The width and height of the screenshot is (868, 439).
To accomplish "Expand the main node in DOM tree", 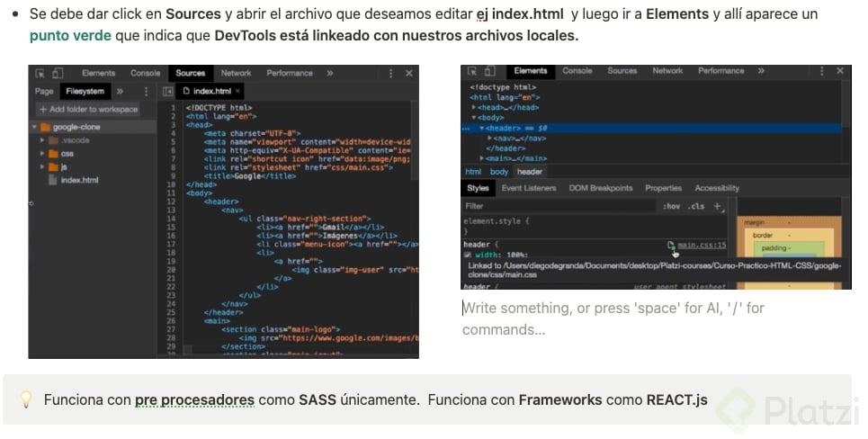I will coord(482,158).
